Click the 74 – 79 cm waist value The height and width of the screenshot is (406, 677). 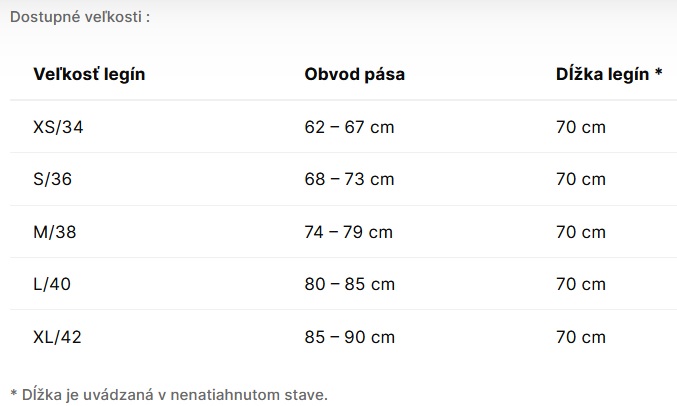tap(349, 232)
